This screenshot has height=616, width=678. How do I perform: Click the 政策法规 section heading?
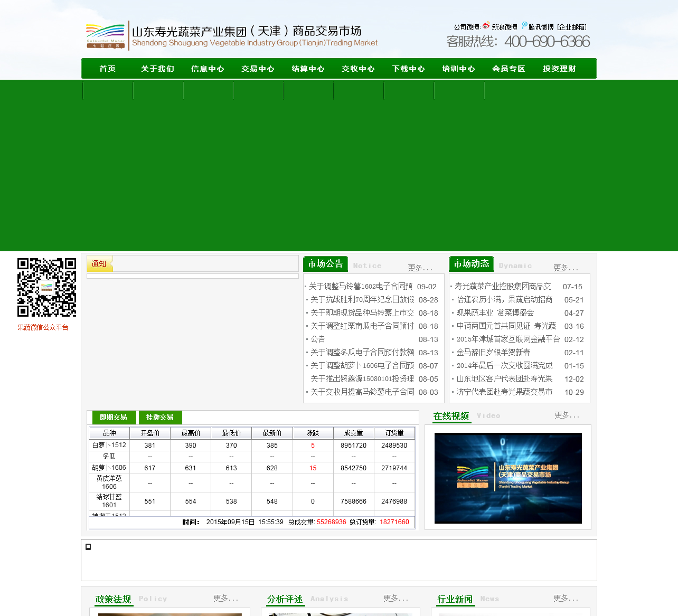[x=114, y=600]
